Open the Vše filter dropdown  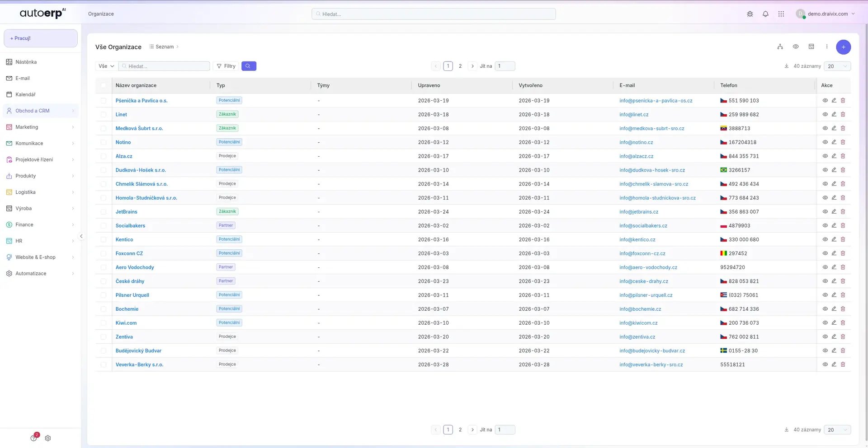[106, 66]
